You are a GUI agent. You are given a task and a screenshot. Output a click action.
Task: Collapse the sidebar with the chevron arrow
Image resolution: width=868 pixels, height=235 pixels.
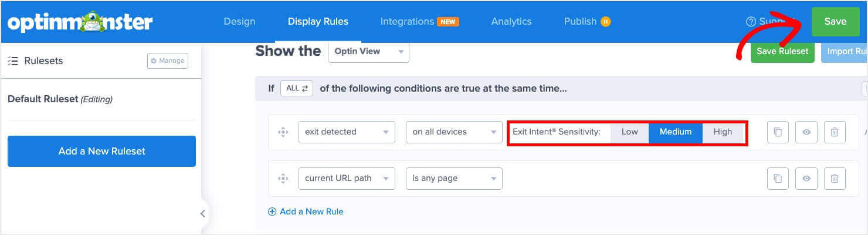click(202, 214)
